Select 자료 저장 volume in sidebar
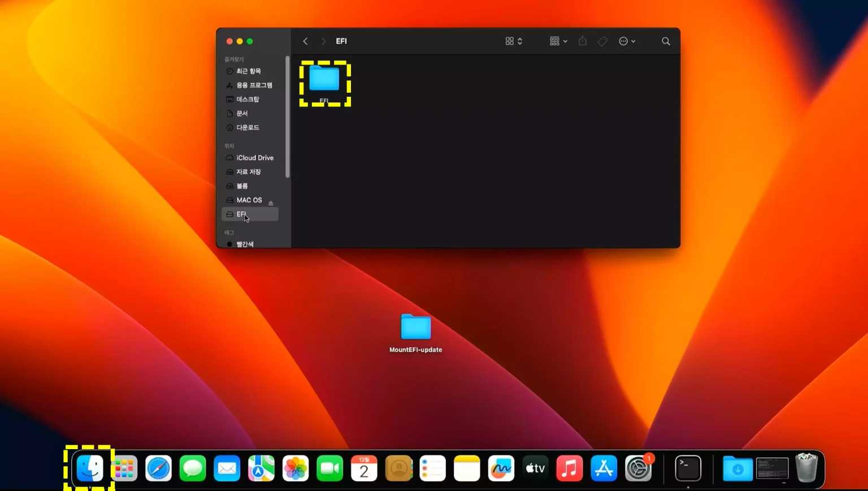 pyautogui.click(x=249, y=172)
